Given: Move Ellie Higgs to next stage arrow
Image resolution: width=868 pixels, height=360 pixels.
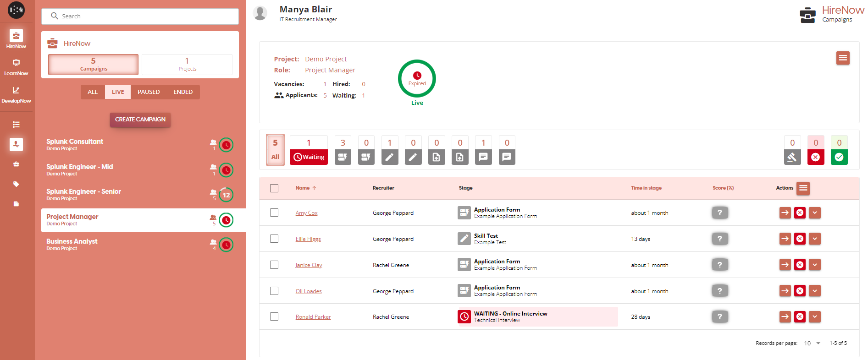Looking at the screenshot, I should pos(785,239).
